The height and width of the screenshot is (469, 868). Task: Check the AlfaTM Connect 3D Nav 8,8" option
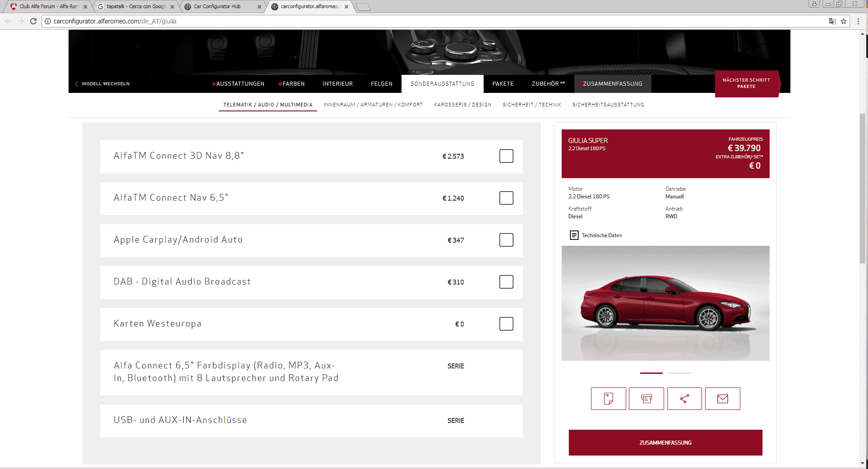pyautogui.click(x=506, y=156)
